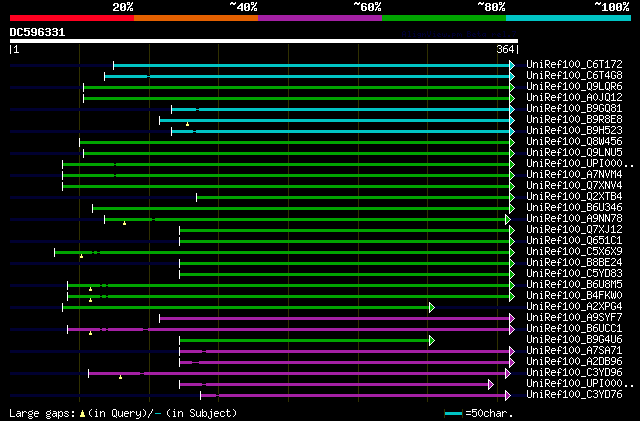Click the query end position 364
640x421 pixels.
pyautogui.click(x=505, y=49)
